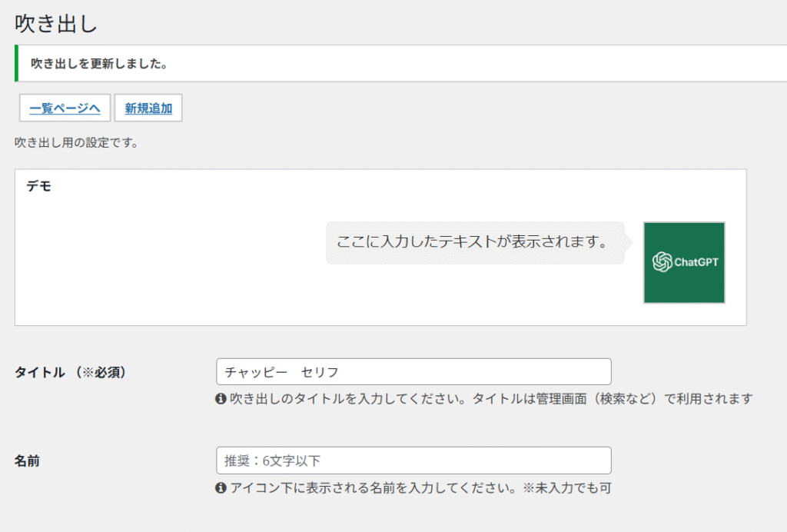Click the 吹き出し page heading

coord(56,23)
